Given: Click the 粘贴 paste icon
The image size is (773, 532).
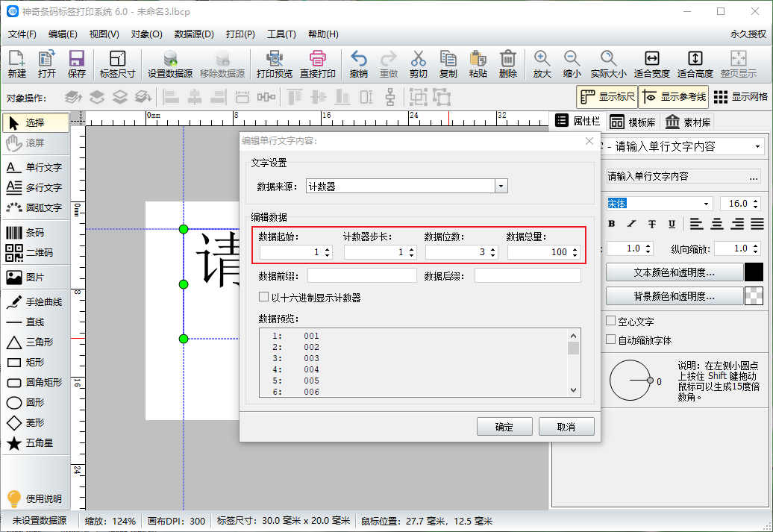Looking at the screenshot, I should click(x=478, y=64).
